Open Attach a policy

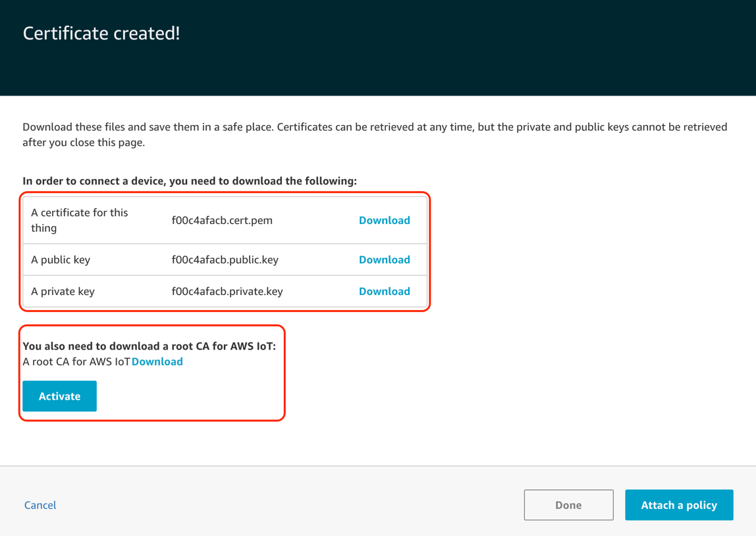[x=679, y=505]
